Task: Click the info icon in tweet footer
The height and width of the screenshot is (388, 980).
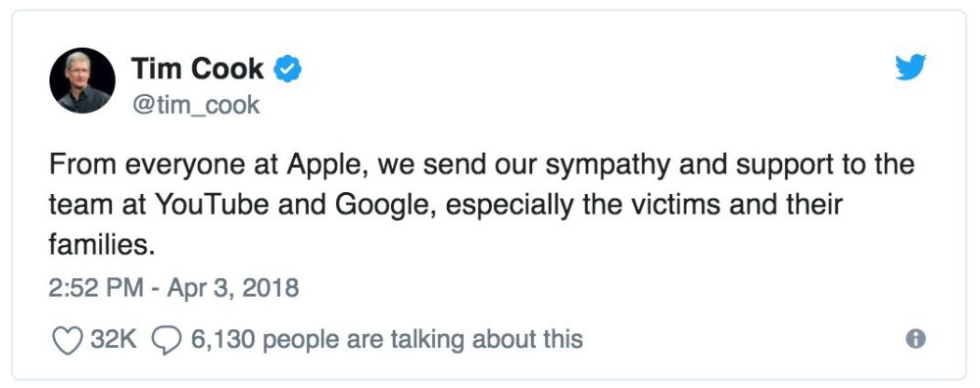Action: point(915,339)
